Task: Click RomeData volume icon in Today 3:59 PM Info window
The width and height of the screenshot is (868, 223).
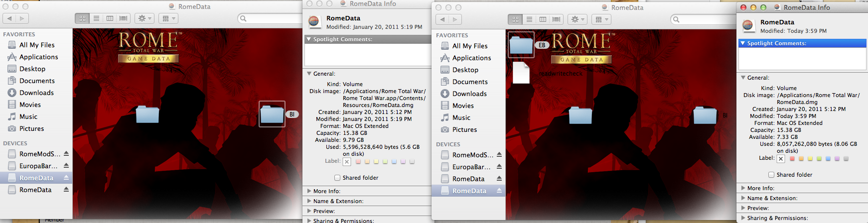Action: point(748,26)
